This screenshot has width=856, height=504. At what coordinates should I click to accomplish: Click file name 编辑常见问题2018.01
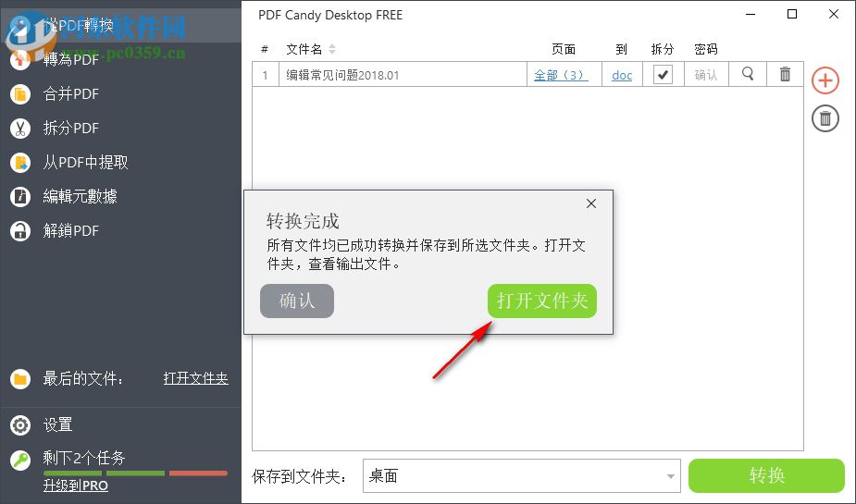click(342, 75)
